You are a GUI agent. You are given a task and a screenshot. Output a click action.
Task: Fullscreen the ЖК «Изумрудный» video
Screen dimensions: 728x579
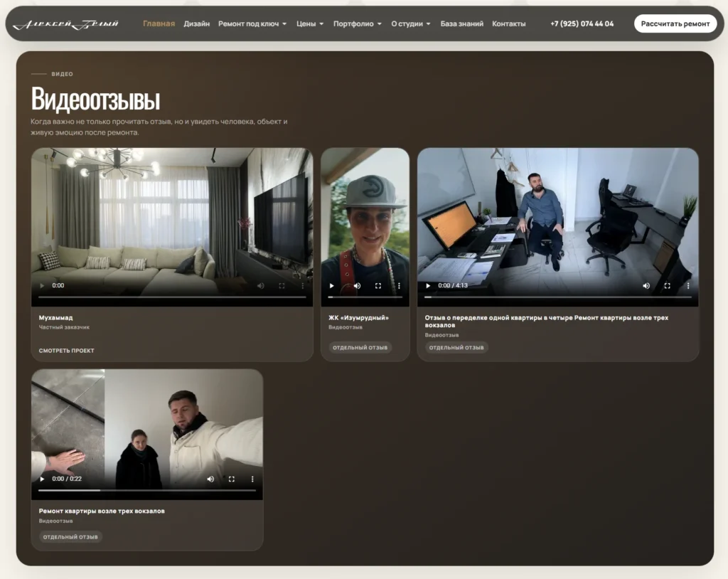tap(378, 286)
